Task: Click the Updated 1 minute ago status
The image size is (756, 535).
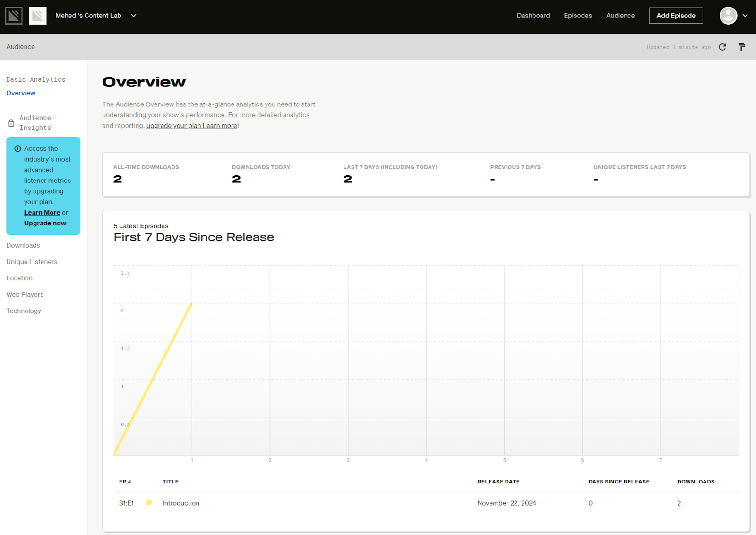Action: 679,47
